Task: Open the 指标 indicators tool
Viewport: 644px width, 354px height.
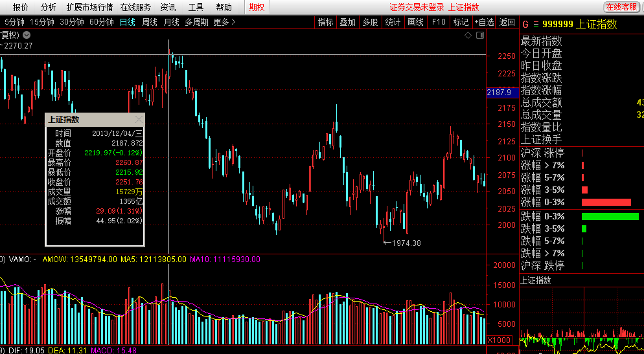Action: [x=326, y=22]
